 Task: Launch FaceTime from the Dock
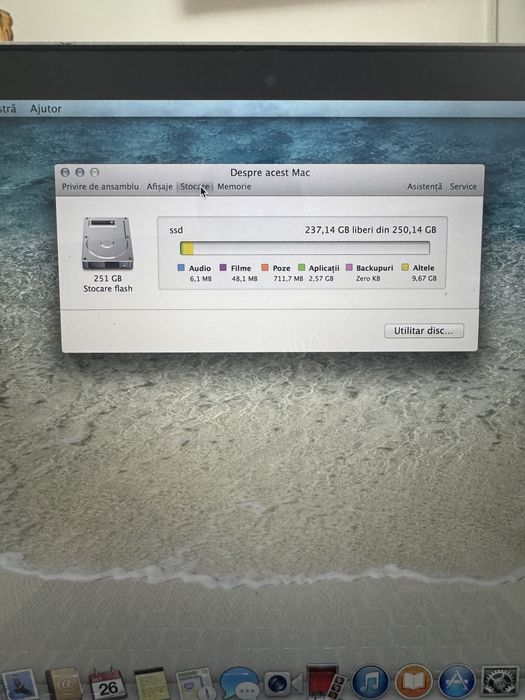283,683
